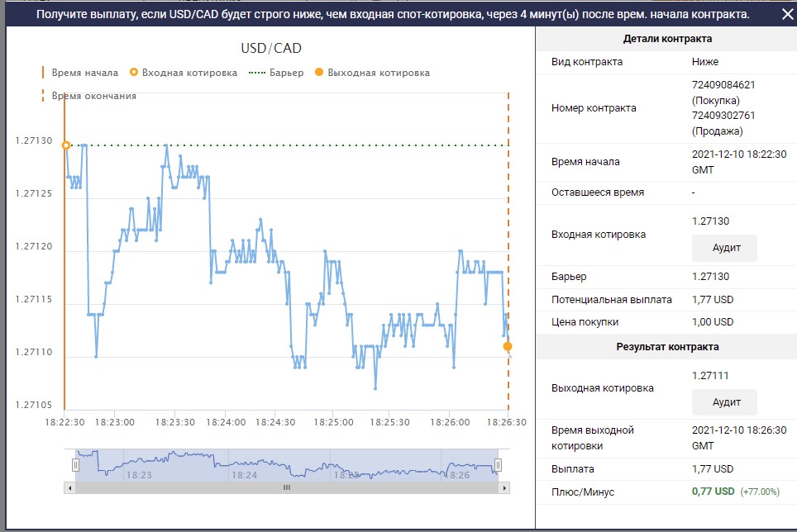Click navigator scrollbar left arrow
Screen dimensions: 797x532
point(69,488)
